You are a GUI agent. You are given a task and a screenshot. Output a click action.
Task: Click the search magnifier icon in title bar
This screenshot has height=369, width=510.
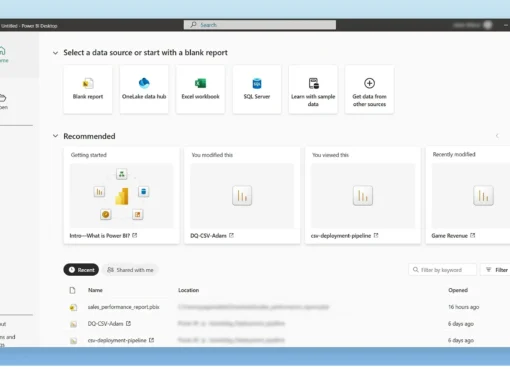(x=193, y=25)
